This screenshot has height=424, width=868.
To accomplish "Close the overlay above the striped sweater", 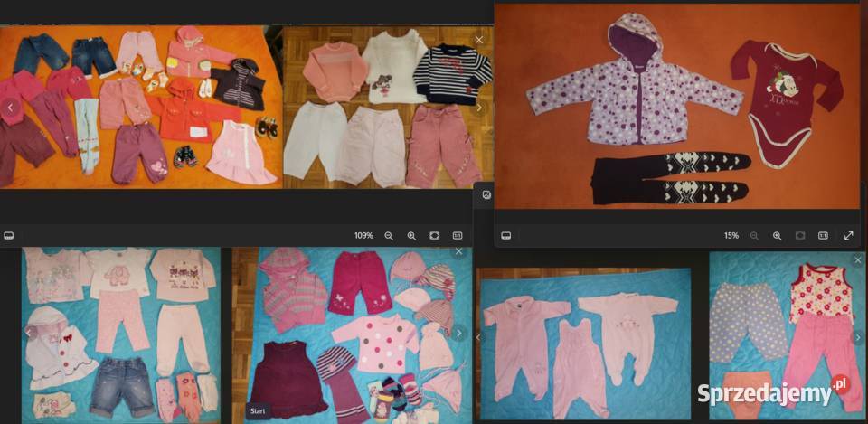I will point(479,40).
